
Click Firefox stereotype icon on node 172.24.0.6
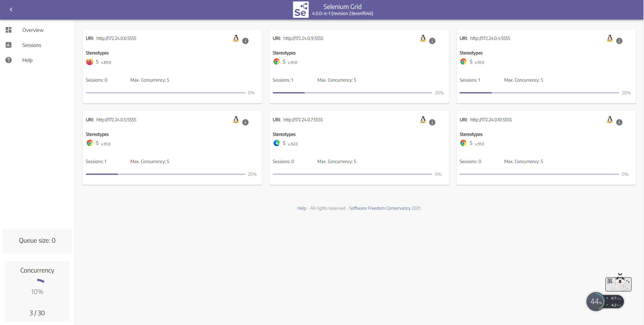tap(90, 62)
